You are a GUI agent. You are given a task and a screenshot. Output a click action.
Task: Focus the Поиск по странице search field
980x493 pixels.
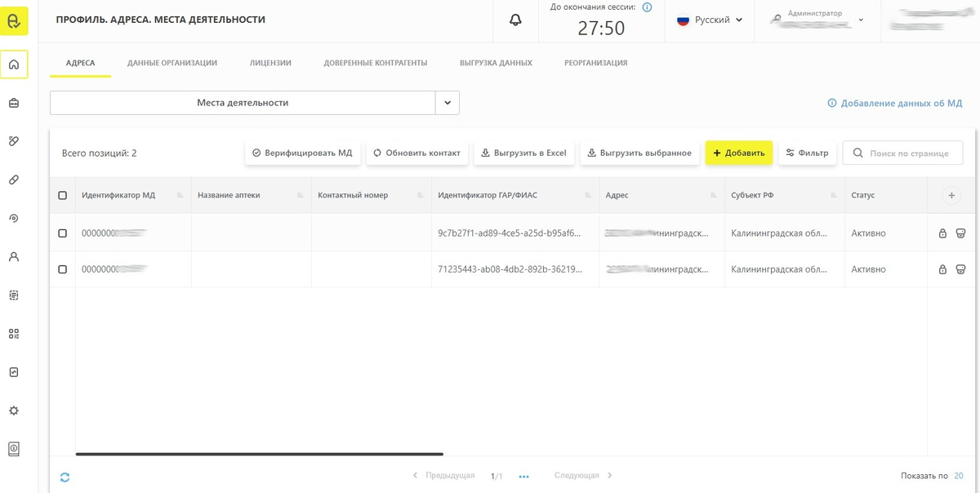[902, 153]
